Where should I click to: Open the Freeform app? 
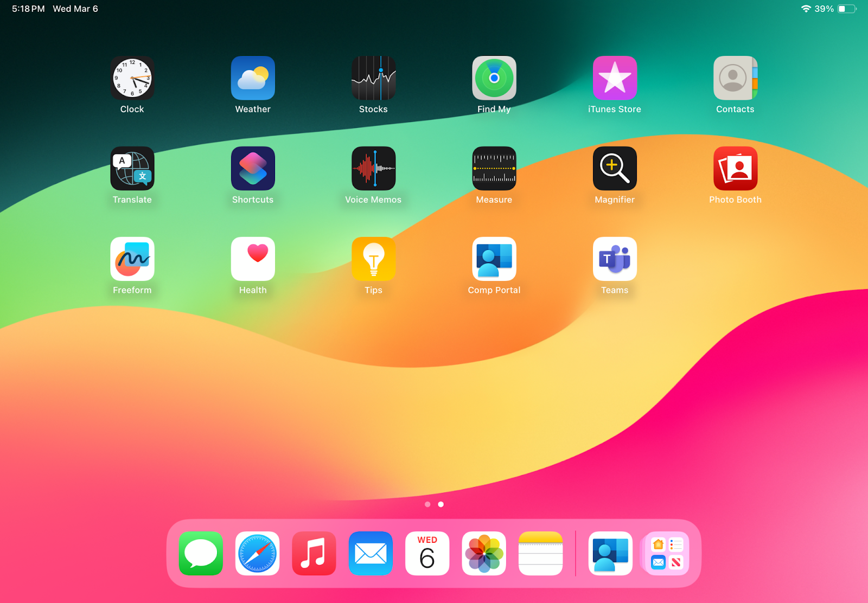(x=132, y=259)
